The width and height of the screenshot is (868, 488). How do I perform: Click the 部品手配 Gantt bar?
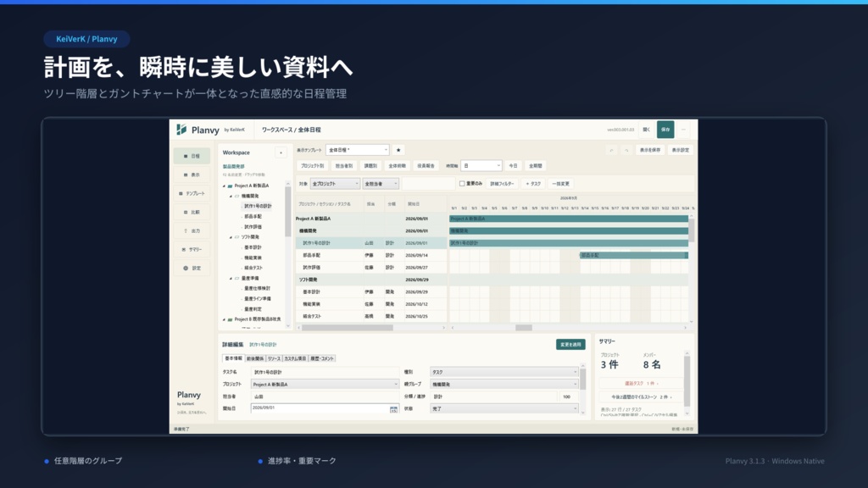(634, 255)
